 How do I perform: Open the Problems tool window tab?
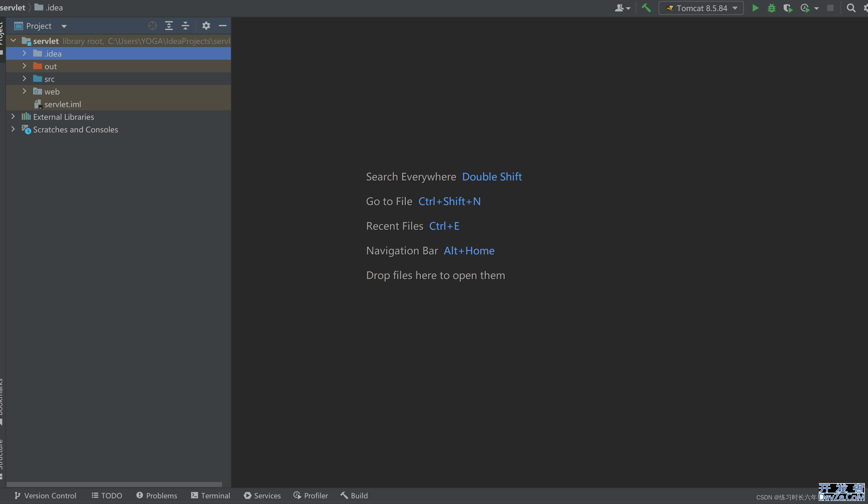(x=157, y=496)
